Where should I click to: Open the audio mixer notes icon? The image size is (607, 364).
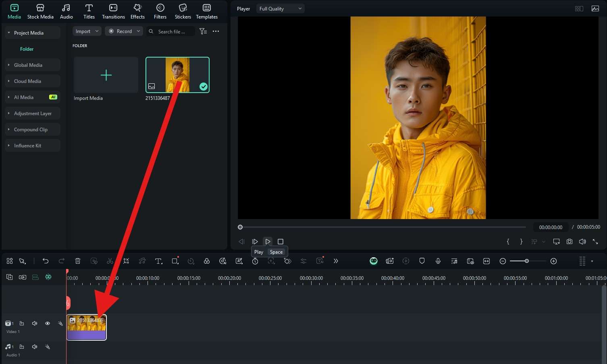coord(454,261)
